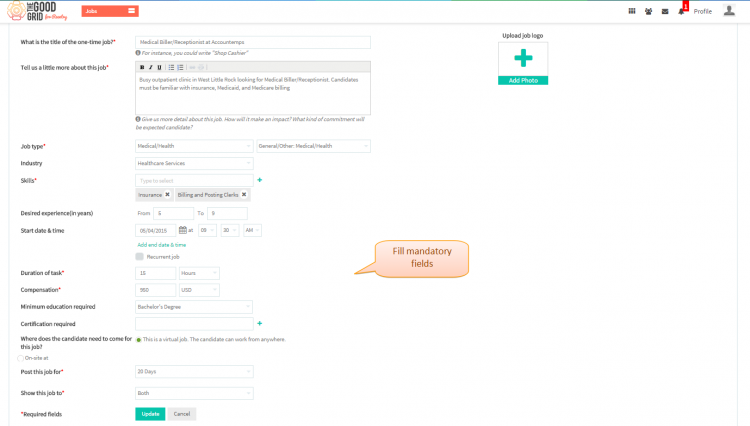Click info icon under description box
This screenshot has width=750, height=426.
(138, 119)
